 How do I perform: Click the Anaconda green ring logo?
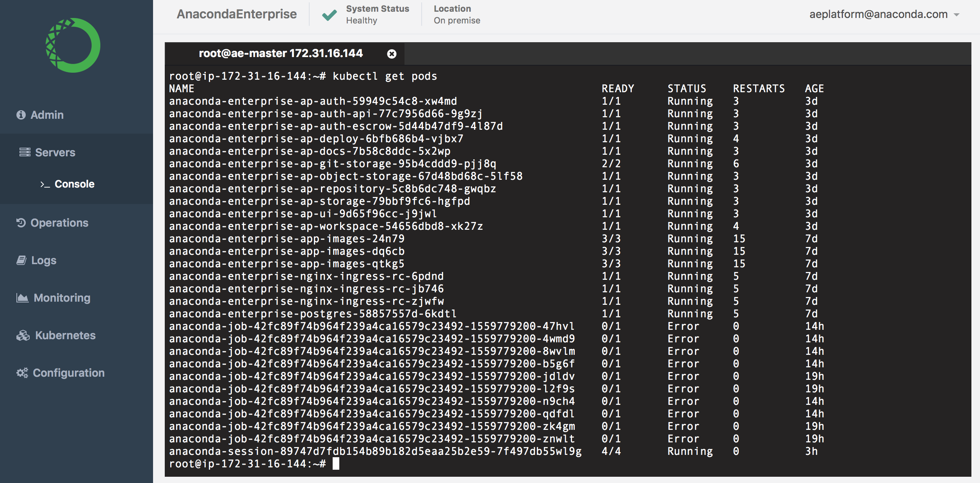73,45
